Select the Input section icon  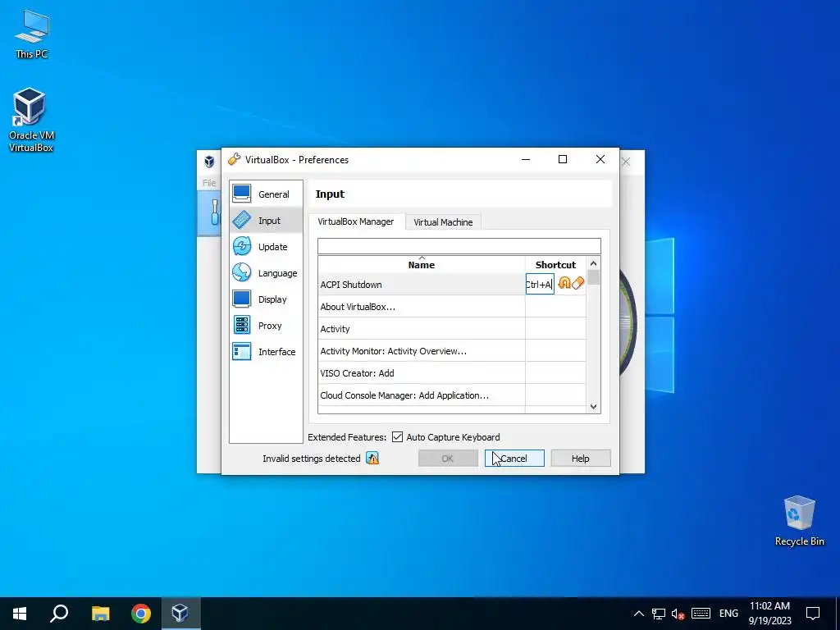point(242,220)
